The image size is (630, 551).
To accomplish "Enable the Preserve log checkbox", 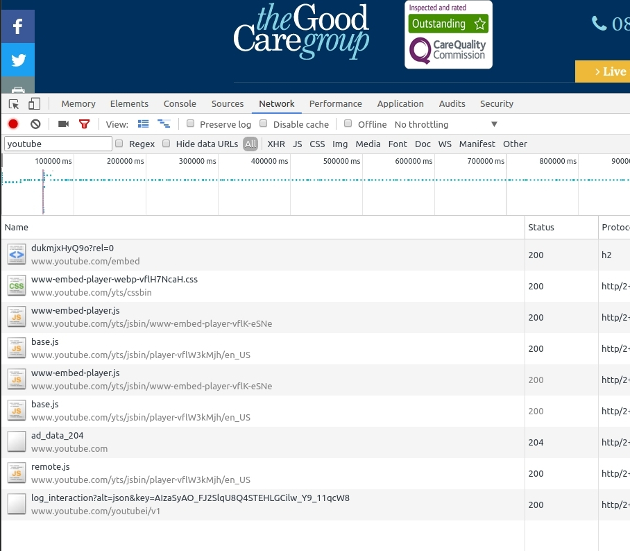I will point(190,123).
